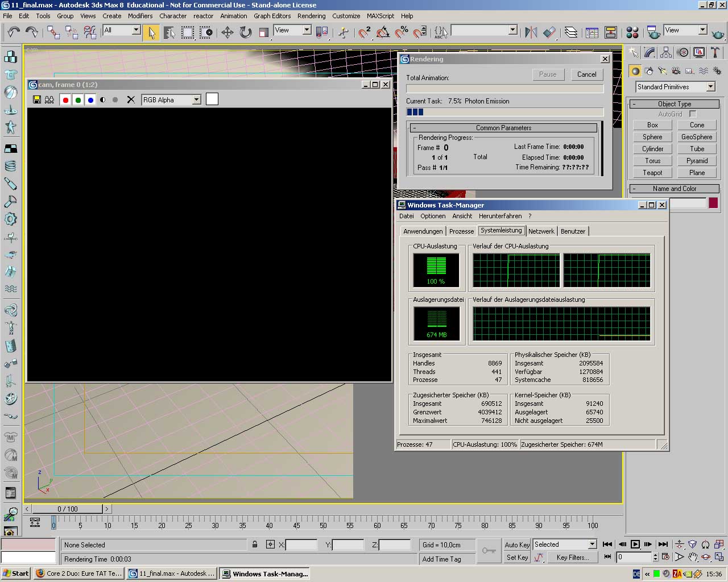This screenshot has height=582, width=728.
Task: Toggle green channel in frame window
Action: tap(78, 100)
